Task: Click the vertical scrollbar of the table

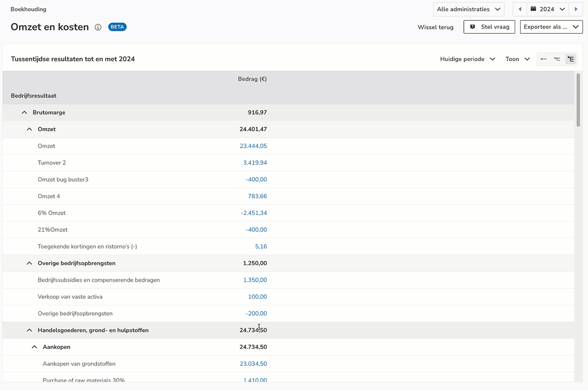Action: [578, 101]
